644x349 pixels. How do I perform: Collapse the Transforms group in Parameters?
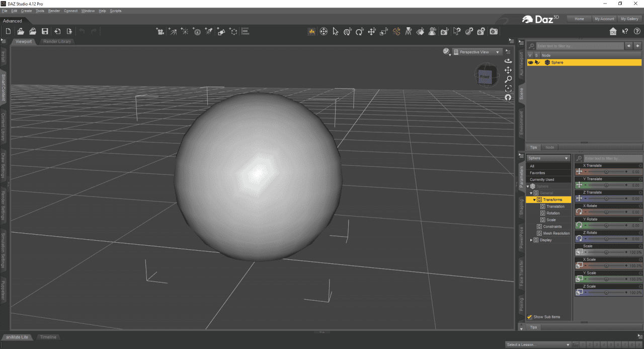coord(534,199)
